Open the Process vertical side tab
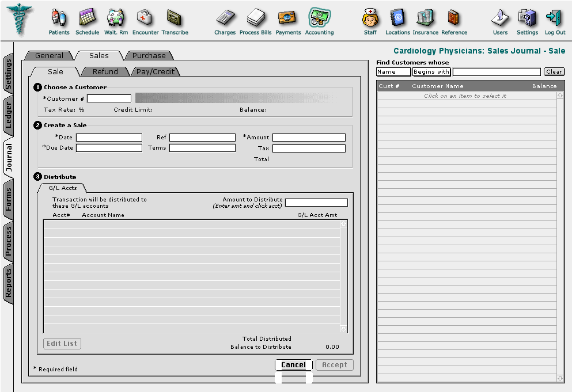 (9, 241)
